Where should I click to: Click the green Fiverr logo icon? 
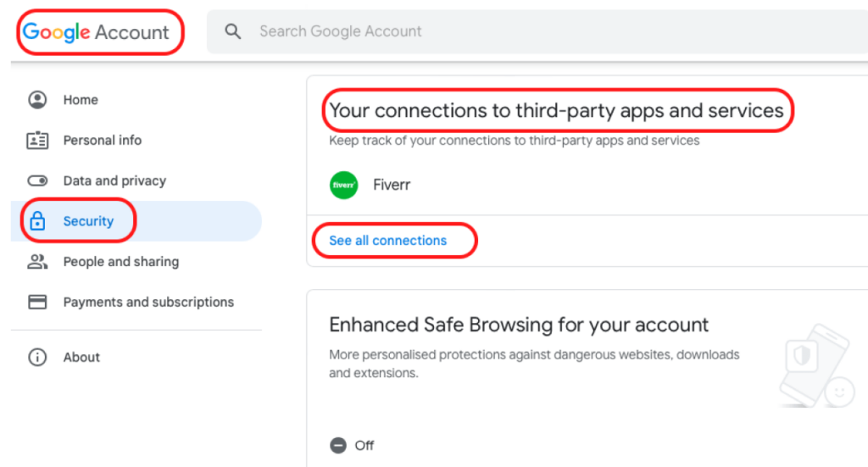click(x=344, y=185)
